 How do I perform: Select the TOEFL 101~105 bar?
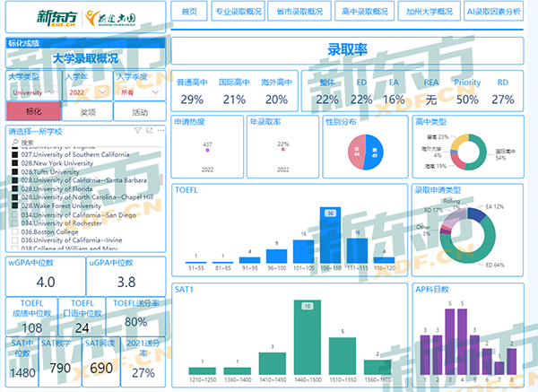(303, 251)
